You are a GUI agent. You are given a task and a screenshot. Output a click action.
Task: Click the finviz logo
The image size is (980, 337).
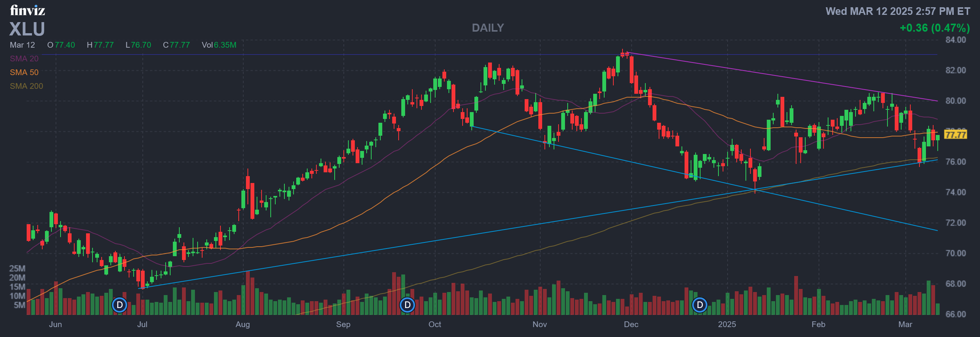click(27, 10)
